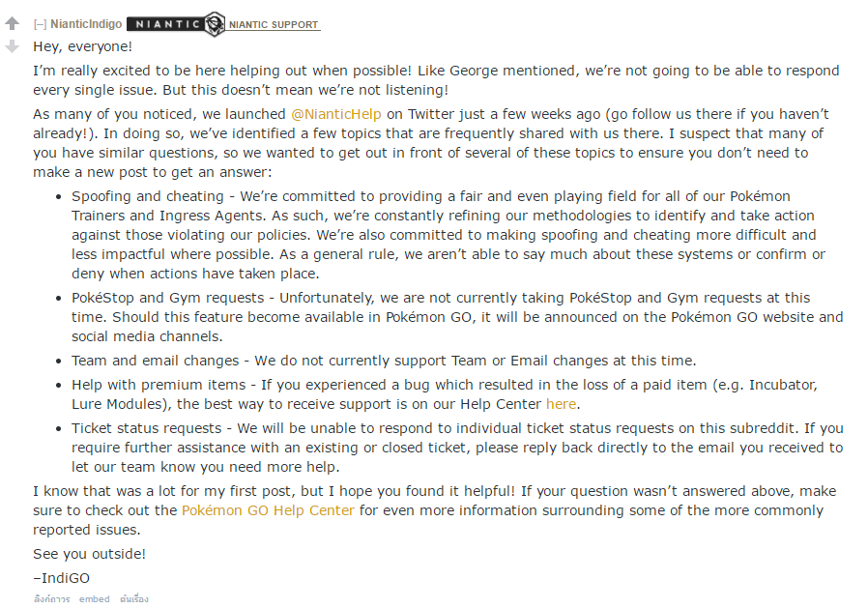Click the 'Team and email changes' bullet text
The image size is (868, 609).
coord(155,361)
